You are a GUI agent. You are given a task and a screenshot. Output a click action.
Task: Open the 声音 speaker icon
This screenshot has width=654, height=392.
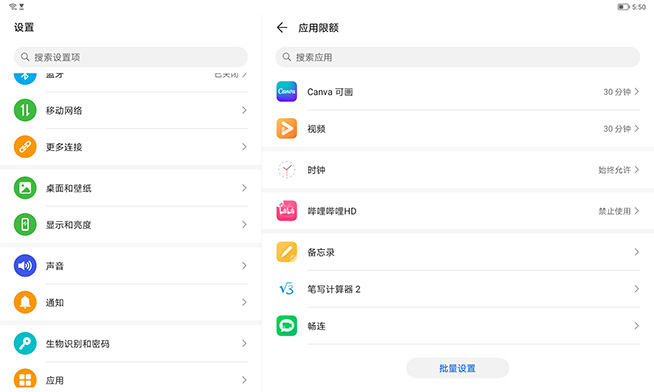coord(25,266)
